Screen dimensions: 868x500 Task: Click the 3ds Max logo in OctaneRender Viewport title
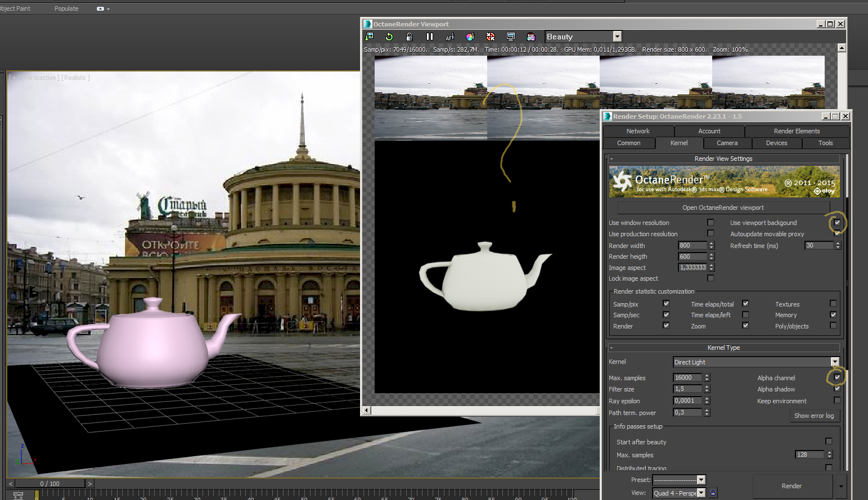pyautogui.click(x=368, y=24)
